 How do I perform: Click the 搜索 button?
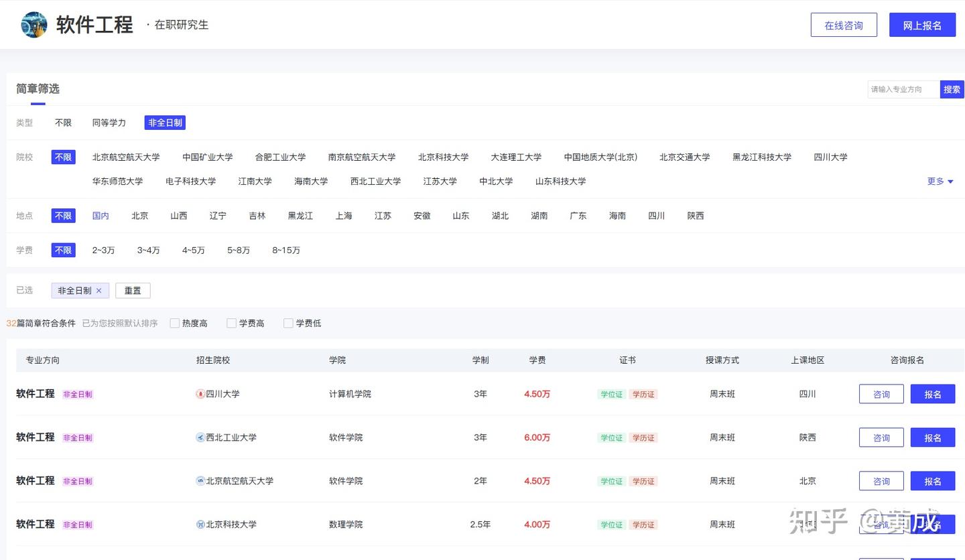(x=952, y=90)
